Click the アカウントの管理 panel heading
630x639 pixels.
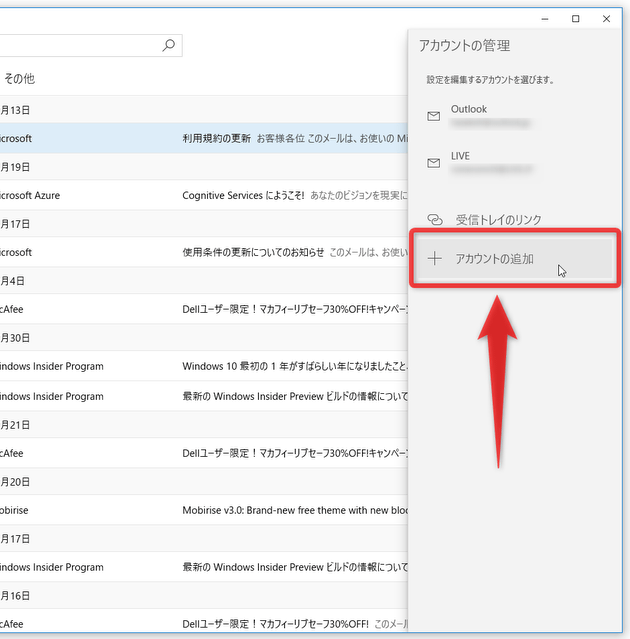click(x=465, y=45)
